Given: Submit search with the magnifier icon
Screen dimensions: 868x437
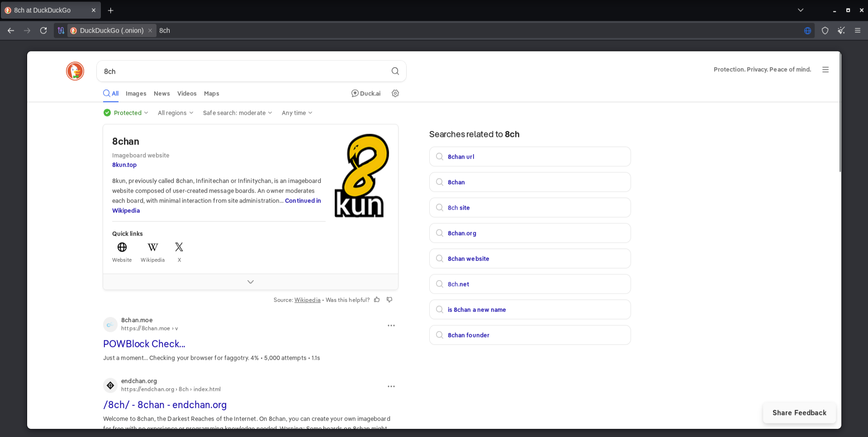Looking at the screenshot, I should [395, 71].
